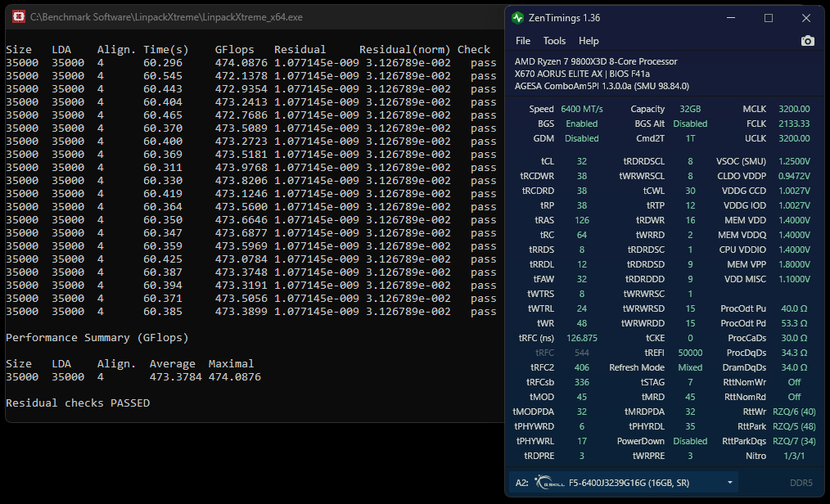Click the LinpackXtreme title bar icon
The height and width of the screenshot is (504, 830).
(x=16, y=17)
